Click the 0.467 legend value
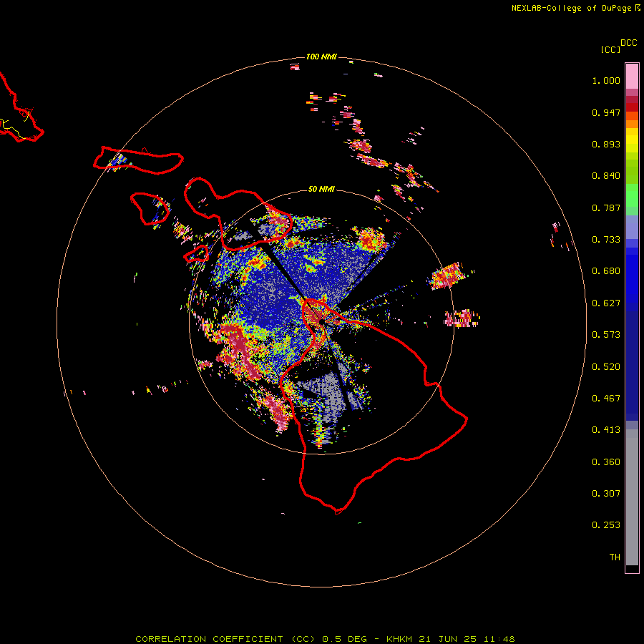 click(606, 399)
